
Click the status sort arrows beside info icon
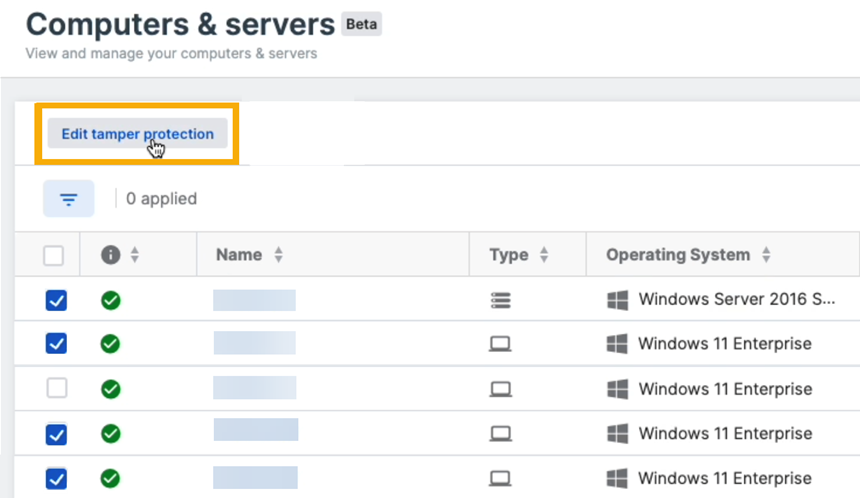tap(134, 255)
